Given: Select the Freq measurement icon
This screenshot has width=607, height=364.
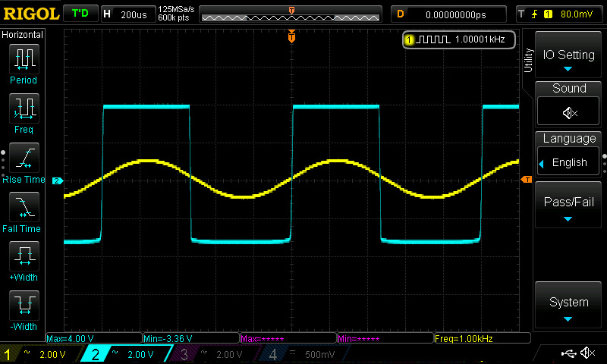Looking at the screenshot, I should [24, 108].
